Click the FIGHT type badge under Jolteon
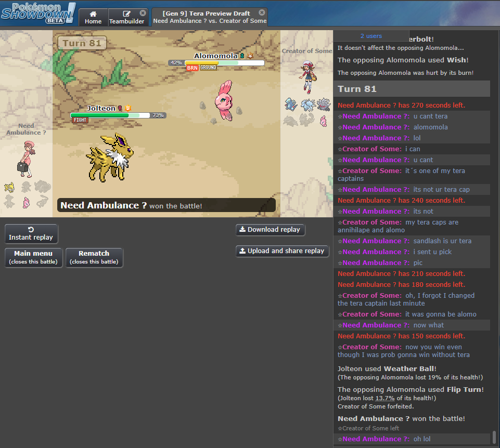The image size is (500, 448). [x=80, y=120]
